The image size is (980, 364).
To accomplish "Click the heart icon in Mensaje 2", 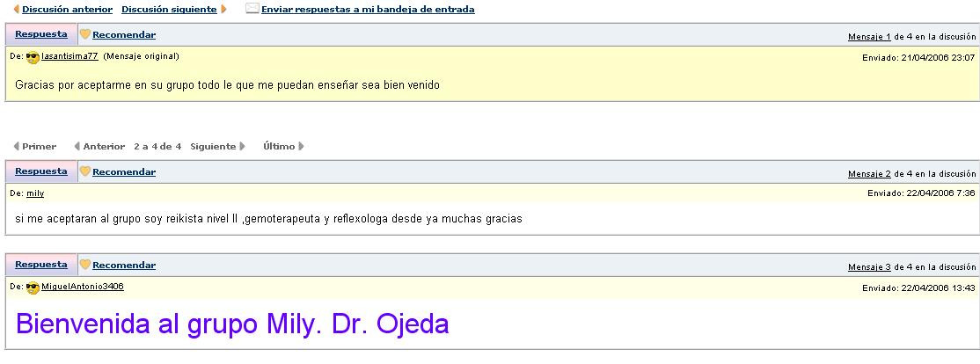I will (x=85, y=171).
